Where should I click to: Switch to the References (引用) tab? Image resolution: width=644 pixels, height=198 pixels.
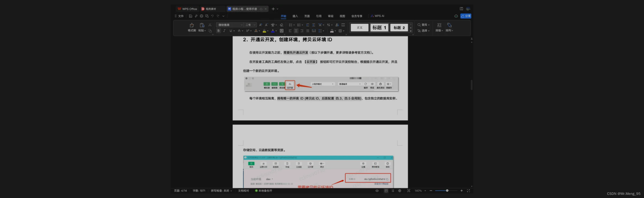click(x=319, y=16)
